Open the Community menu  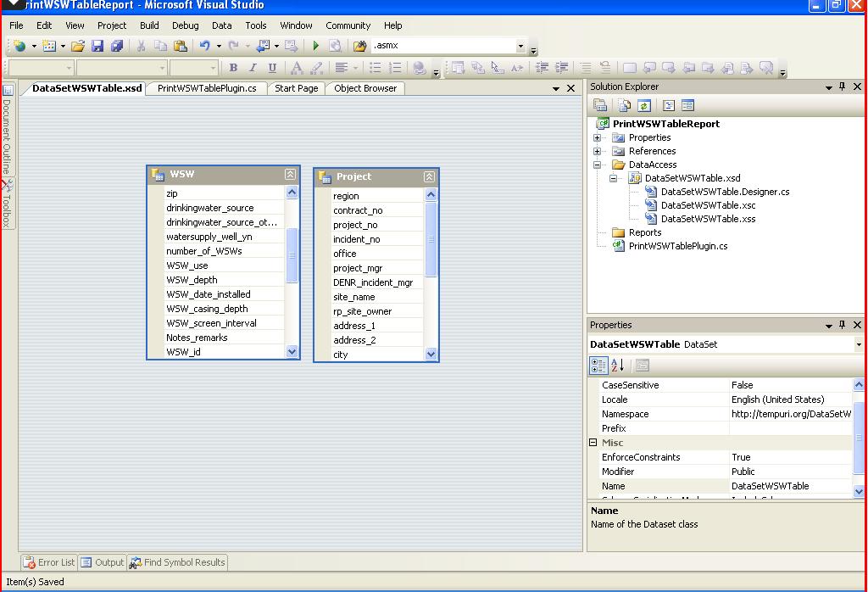click(x=348, y=25)
